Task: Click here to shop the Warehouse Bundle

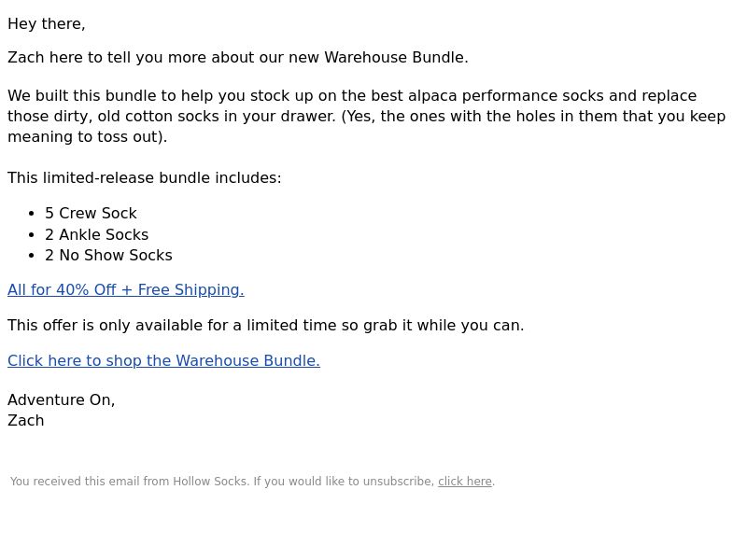Action: (164, 360)
